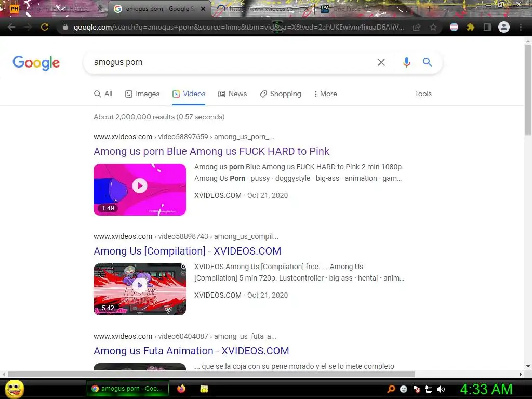This screenshot has width=532, height=399.
Task: Click the browser forward arrow
Action: (28, 27)
